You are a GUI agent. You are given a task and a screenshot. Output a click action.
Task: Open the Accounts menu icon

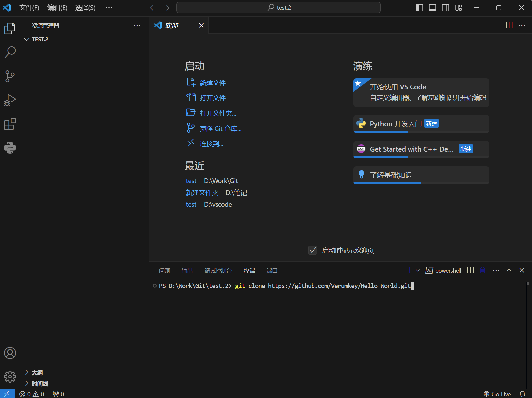tap(10, 353)
